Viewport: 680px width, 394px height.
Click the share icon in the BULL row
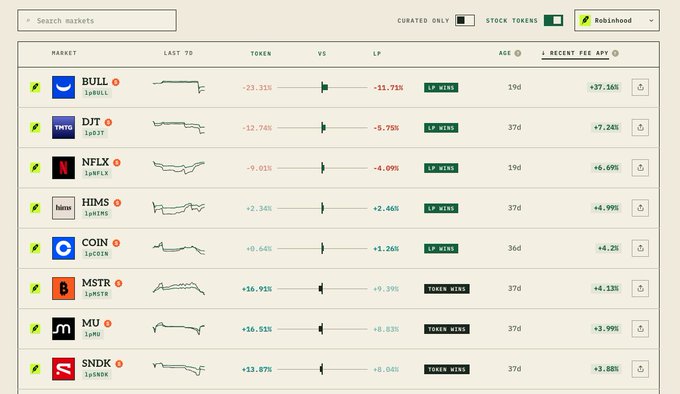coord(640,87)
